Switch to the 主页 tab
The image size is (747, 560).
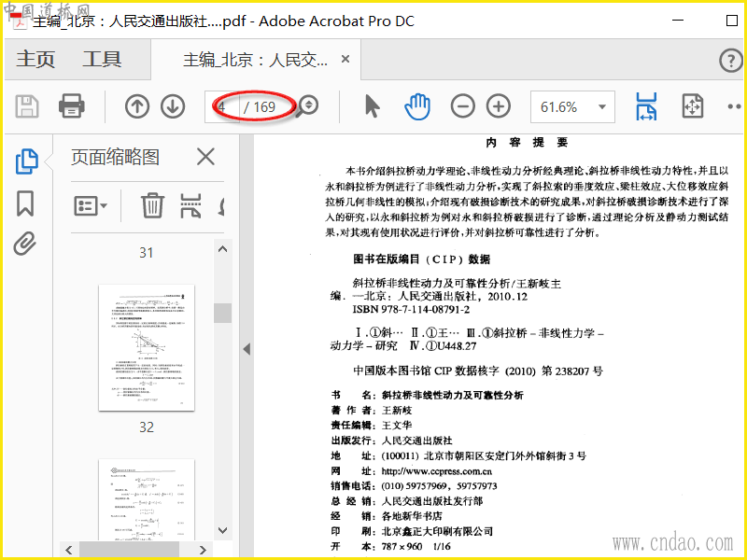coord(35,60)
